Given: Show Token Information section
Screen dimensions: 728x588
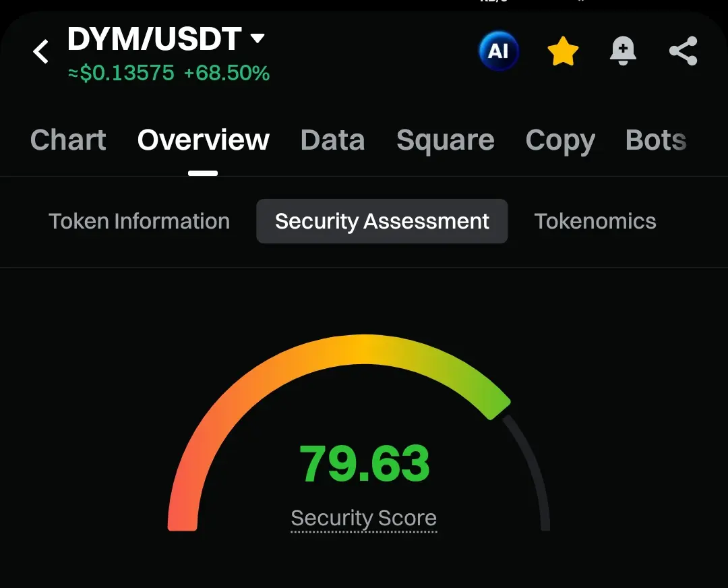Looking at the screenshot, I should point(140,221).
